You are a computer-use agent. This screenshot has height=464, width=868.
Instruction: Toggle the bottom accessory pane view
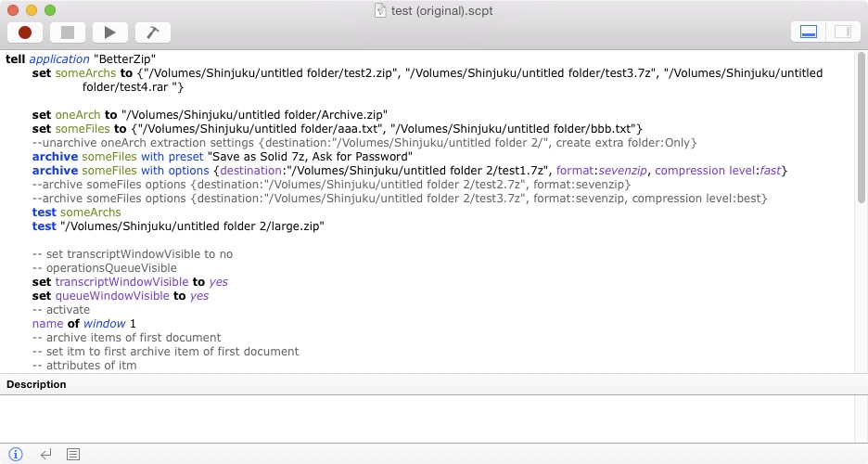(x=808, y=32)
